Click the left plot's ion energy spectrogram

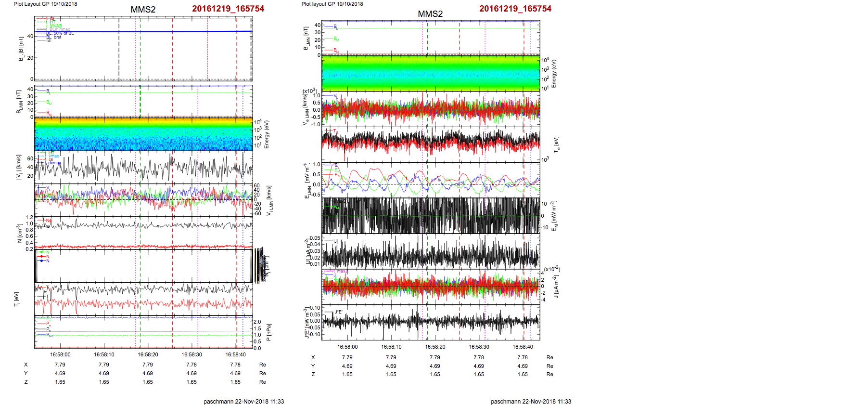[x=143, y=134]
